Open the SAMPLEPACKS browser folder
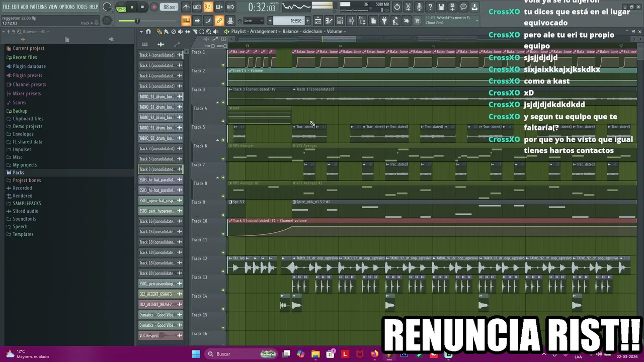 click(x=27, y=204)
